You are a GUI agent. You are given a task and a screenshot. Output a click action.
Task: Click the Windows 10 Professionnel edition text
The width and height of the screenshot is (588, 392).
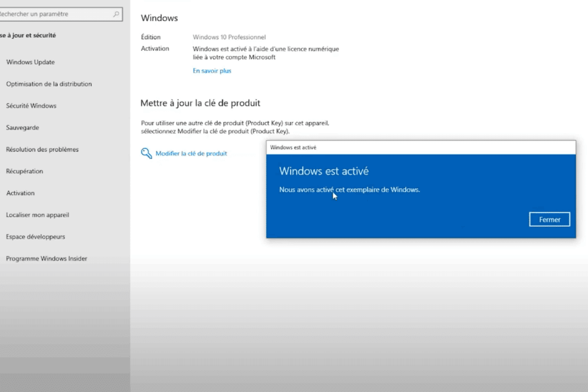coord(229,37)
